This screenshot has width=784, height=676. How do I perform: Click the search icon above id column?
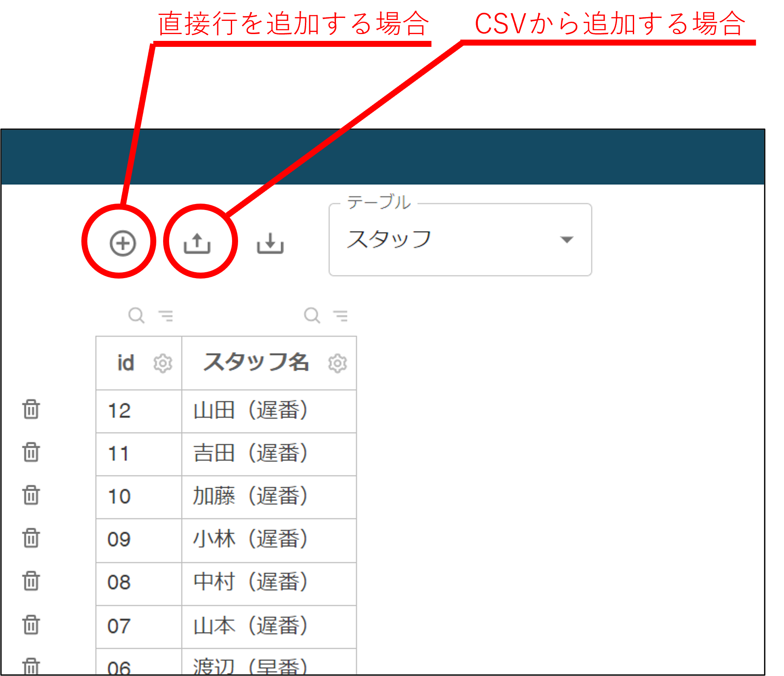pyautogui.click(x=137, y=316)
